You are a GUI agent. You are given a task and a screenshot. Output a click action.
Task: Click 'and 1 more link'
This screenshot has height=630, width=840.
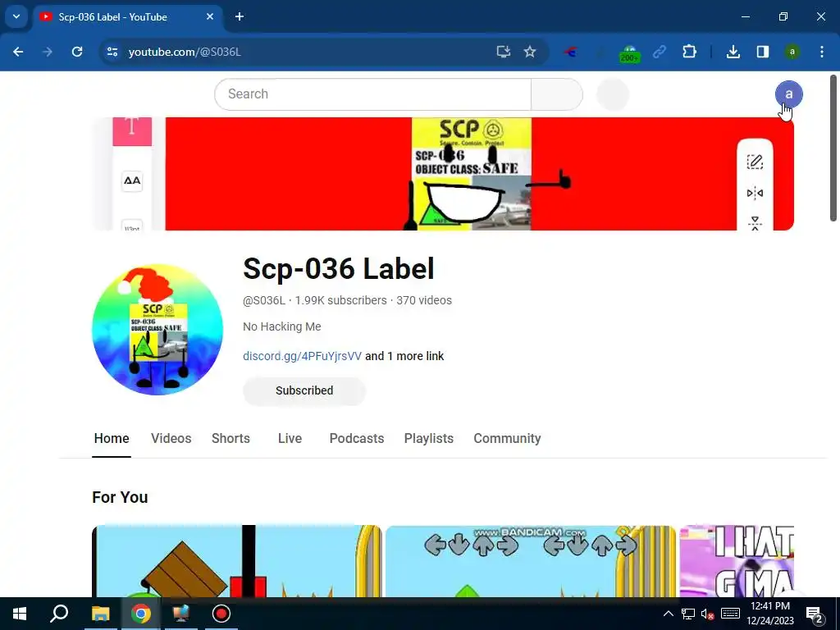pyautogui.click(x=404, y=356)
